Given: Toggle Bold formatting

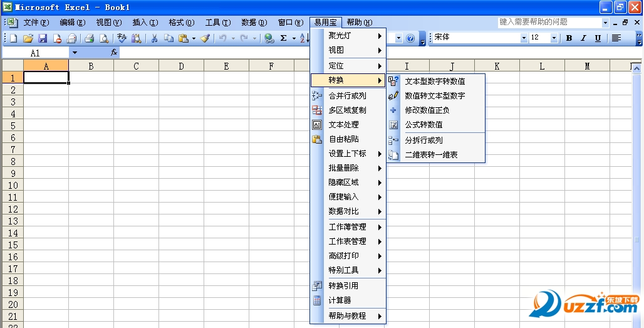Looking at the screenshot, I should (x=569, y=38).
